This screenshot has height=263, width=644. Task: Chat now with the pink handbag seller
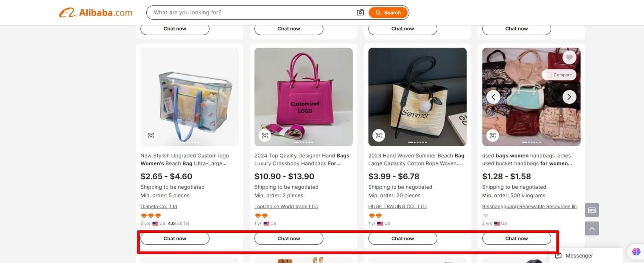click(288, 238)
